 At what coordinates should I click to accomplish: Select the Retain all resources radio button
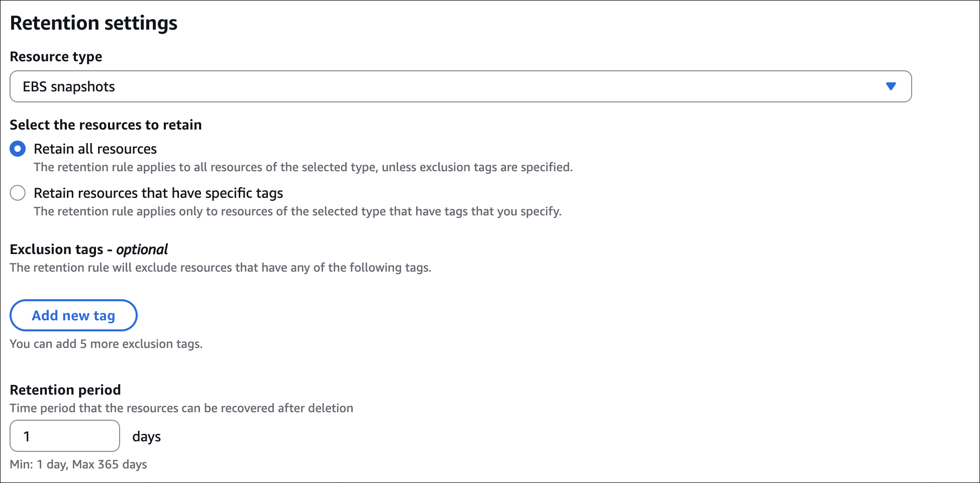click(18, 149)
